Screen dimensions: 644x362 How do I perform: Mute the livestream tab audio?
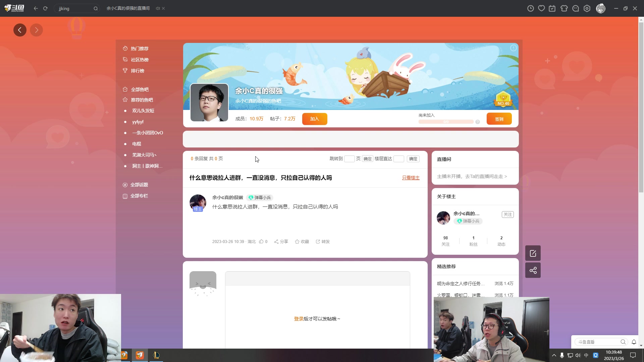tap(158, 8)
